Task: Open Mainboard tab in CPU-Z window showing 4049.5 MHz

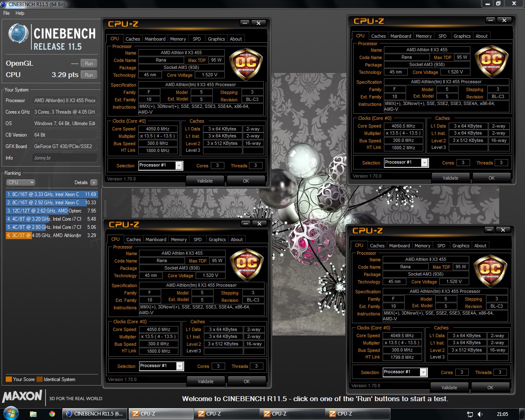Action: [399, 246]
